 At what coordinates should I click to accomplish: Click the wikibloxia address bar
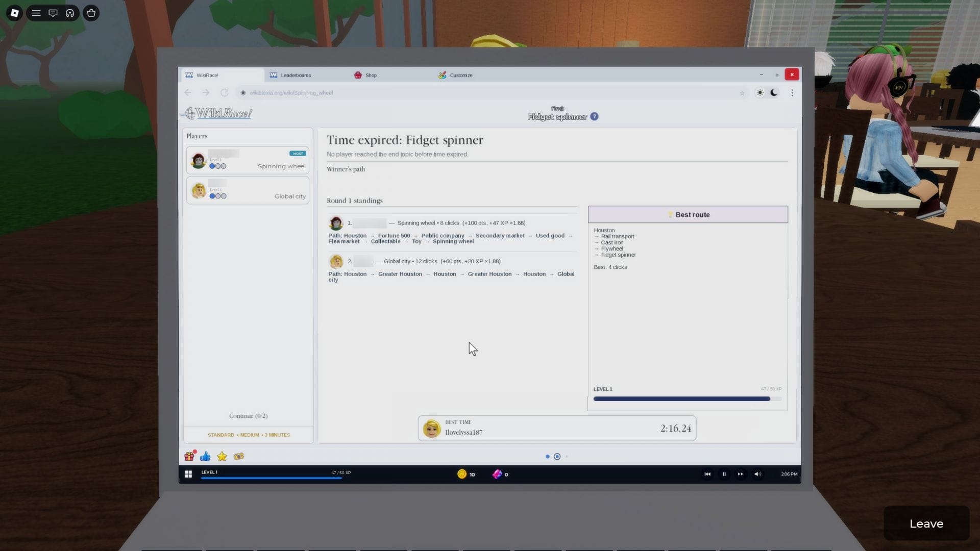click(490, 93)
